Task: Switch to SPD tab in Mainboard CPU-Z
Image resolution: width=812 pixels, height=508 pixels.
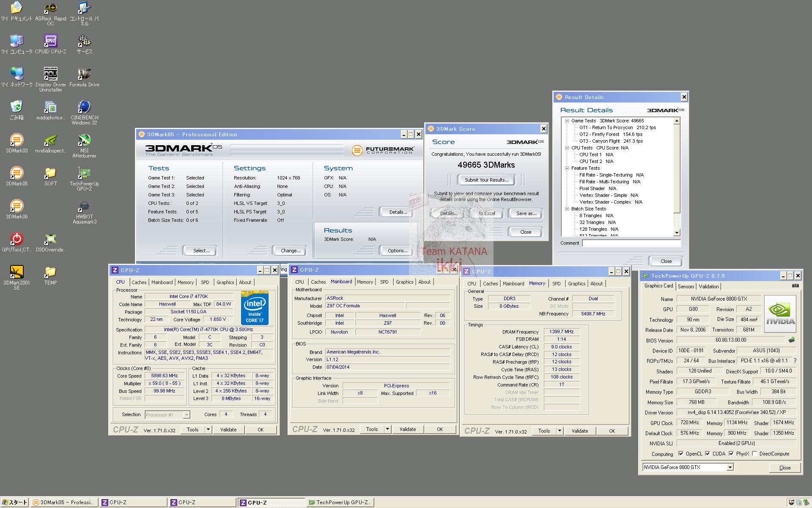Action: (x=384, y=282)
